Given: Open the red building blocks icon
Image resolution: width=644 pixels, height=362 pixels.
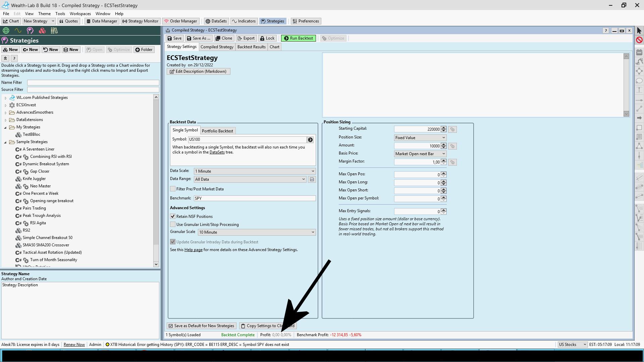Looking at the screenshot, I should [42, 31].
